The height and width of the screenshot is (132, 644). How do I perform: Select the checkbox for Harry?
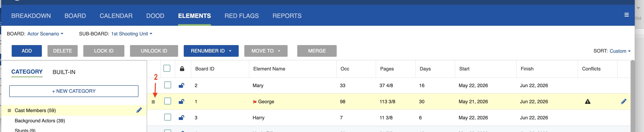(167, 117)
